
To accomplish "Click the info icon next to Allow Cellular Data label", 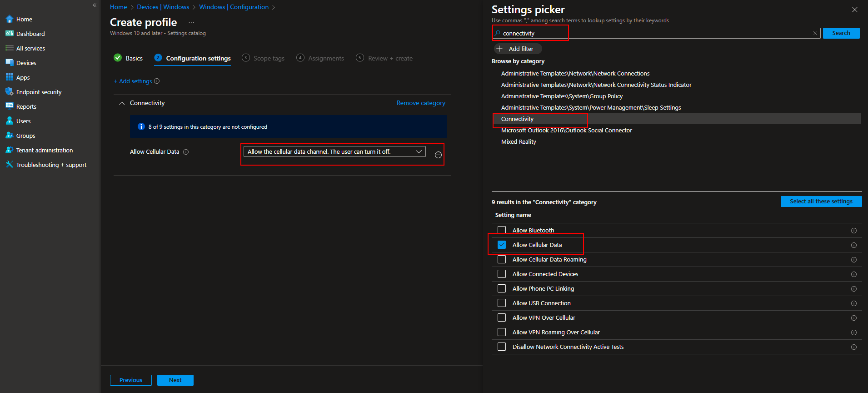I will click(186, 152).
